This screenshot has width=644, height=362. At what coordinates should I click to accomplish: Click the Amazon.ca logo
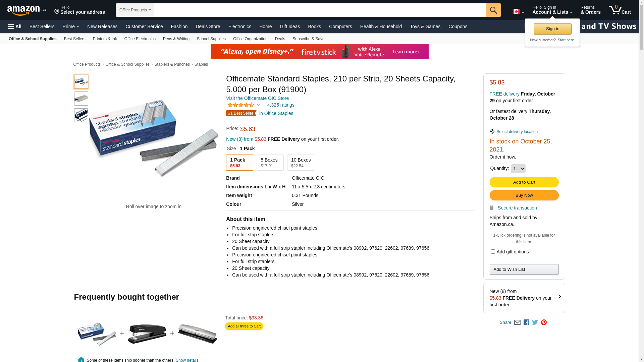coord(26,10)
